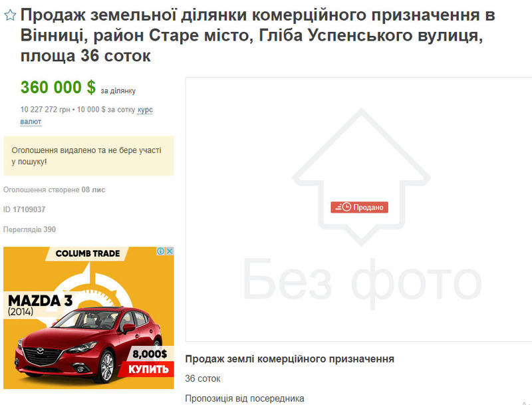Screen dimensions: 532x405
Task: Click 'Продаж землі комерційного призначення' subheading
Action: (289, 359)
